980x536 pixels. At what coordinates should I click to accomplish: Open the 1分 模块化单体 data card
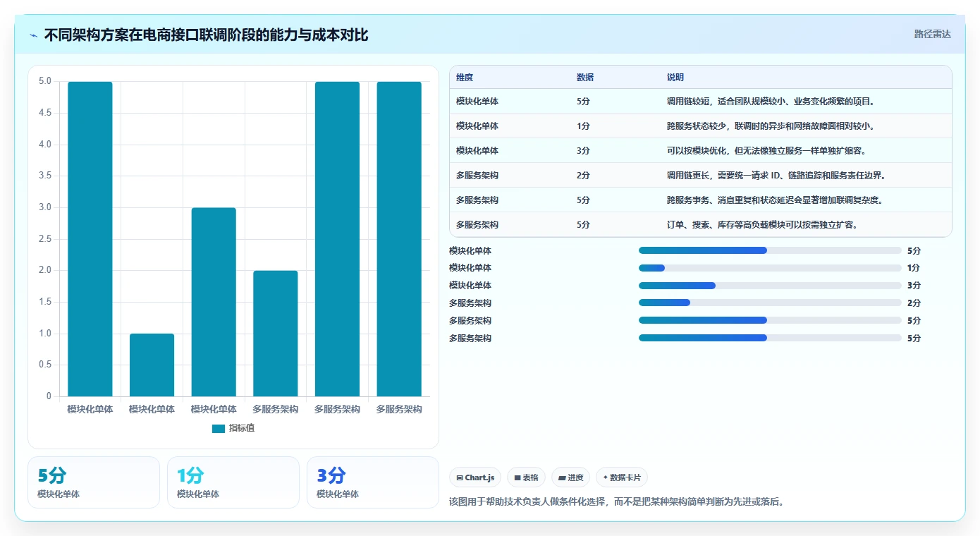pos(233,482)
